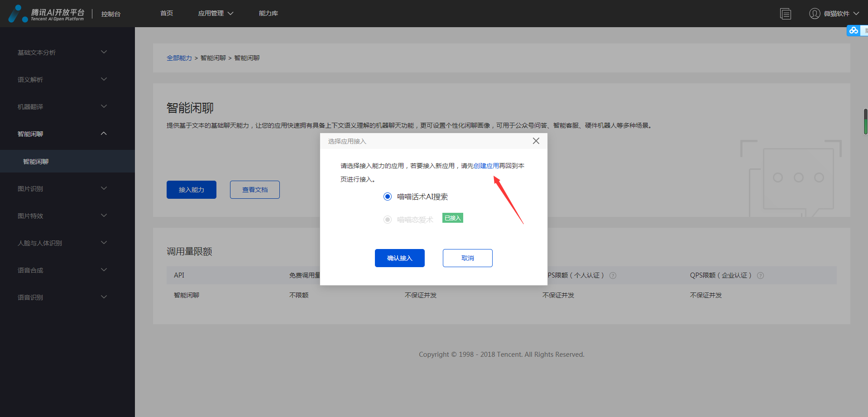This screenshot has height=417, width=868.
Task: Select the 智能闲聊 sub-item in sidebar
Action: pos(67,162)
